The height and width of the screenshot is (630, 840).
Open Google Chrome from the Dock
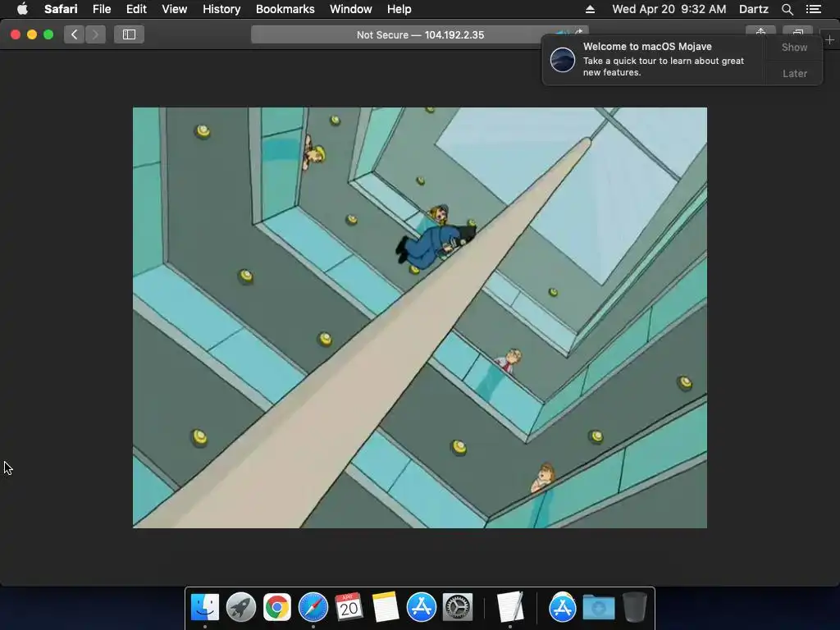click(277, 607)
